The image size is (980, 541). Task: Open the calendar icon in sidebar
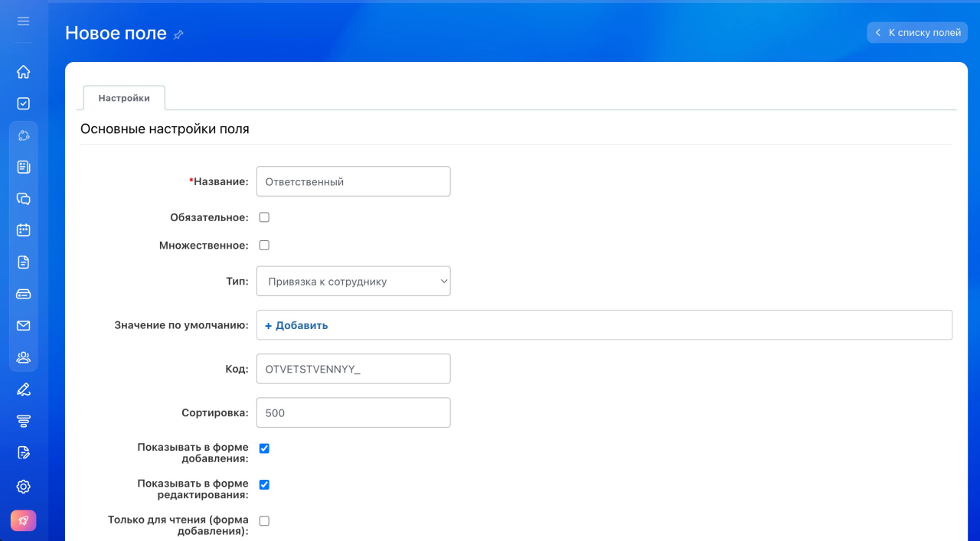pyautogui.click(x=23, y=230)
